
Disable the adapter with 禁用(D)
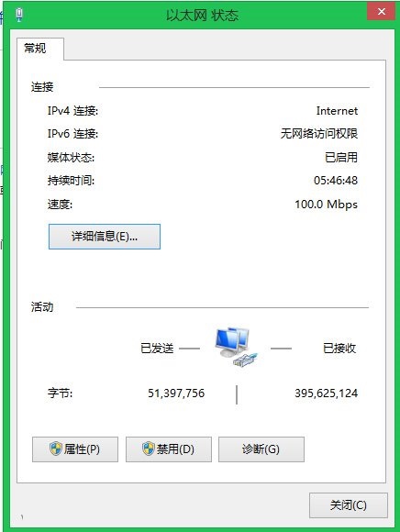point(169,449)
